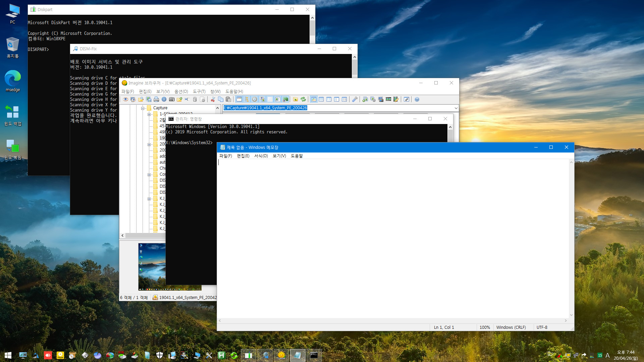Click the printer icon in Imagine toolbar

tap(156, 99)
